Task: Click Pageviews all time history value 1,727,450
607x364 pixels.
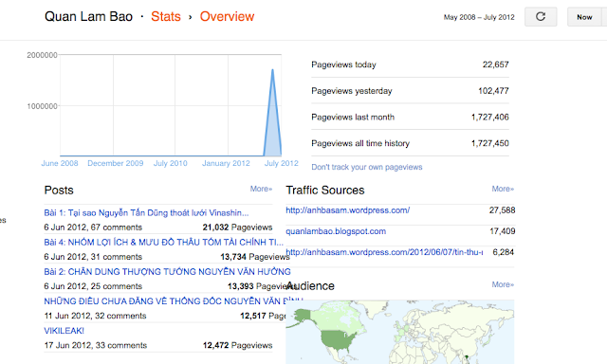Action: point(490,143)
